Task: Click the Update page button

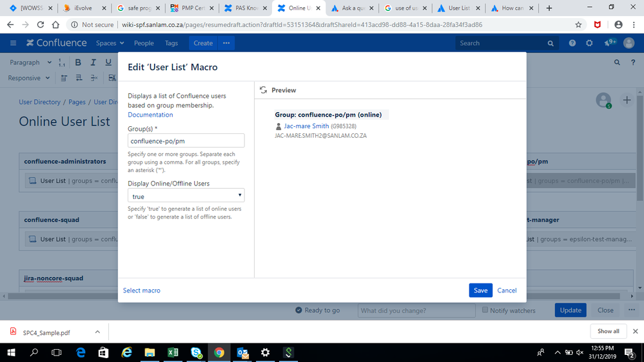Action: point(571,310)
